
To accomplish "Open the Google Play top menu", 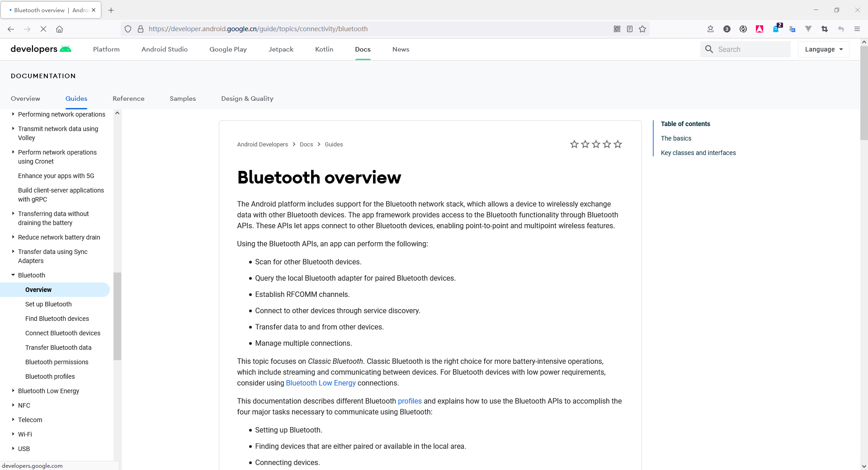I will [x=228, y=49].
